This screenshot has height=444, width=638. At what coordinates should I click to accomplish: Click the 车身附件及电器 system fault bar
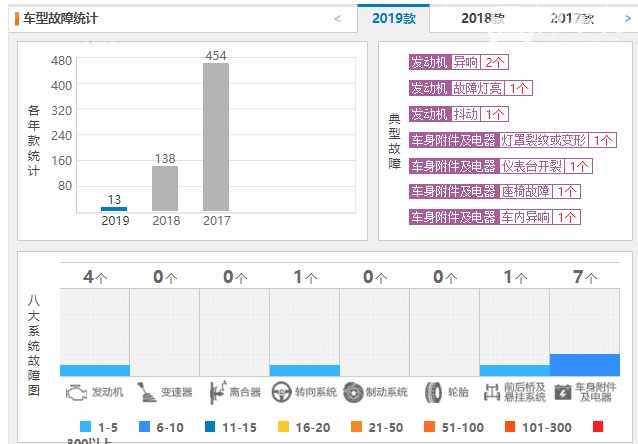[x=585, y=365]
